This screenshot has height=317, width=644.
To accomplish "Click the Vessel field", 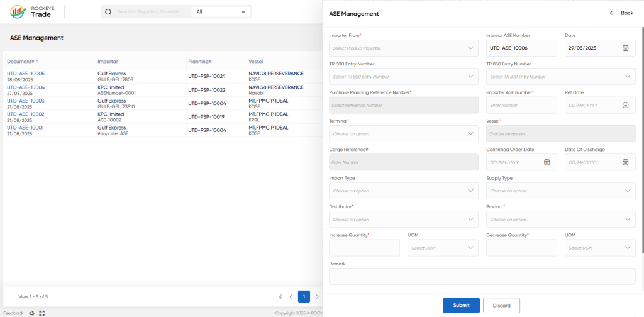I will point(560,133).
